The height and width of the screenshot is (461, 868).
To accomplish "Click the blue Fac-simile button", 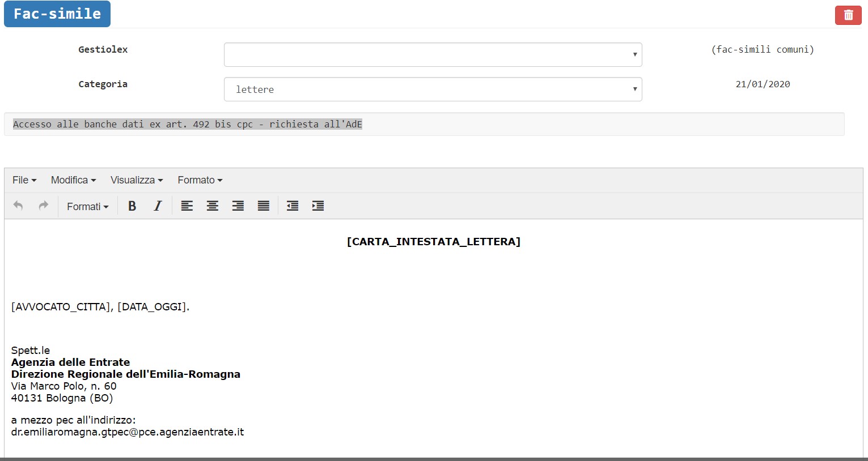I will tap(57, 14).
